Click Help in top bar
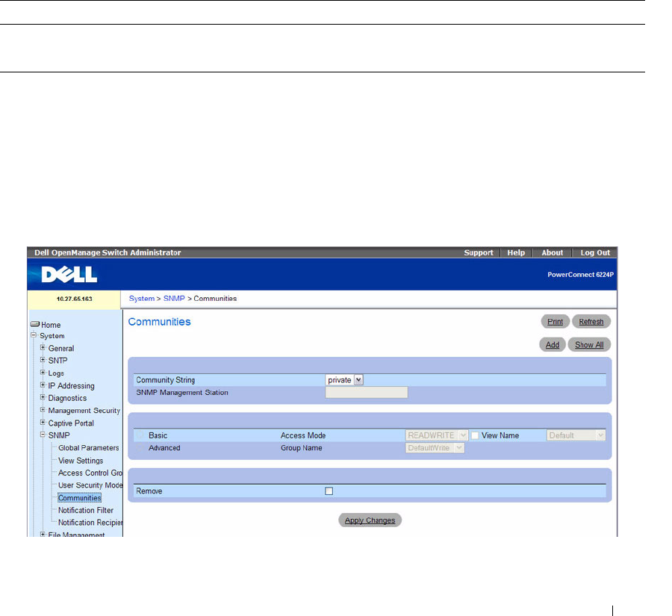Screen dimensions: 672x616 (x=516, y=252)
